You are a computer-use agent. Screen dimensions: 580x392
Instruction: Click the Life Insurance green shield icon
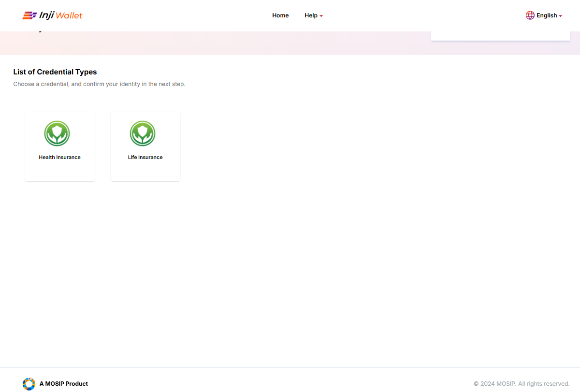[143, 133]
